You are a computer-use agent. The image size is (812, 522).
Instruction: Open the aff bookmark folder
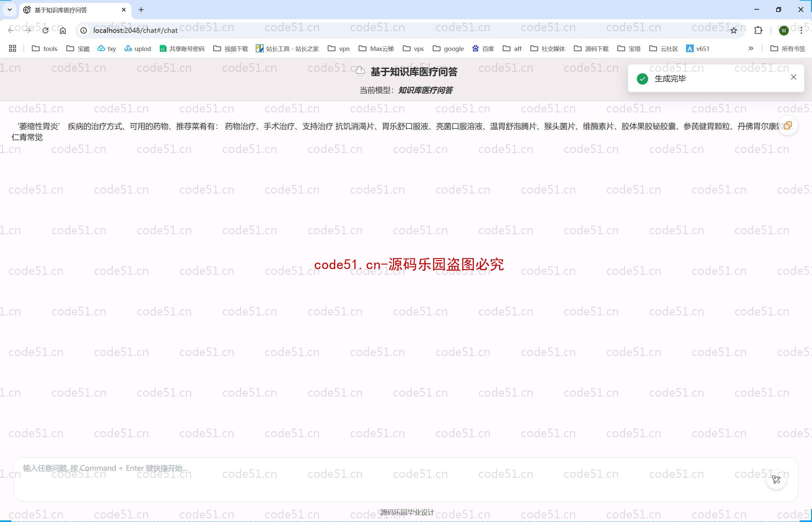512,48
